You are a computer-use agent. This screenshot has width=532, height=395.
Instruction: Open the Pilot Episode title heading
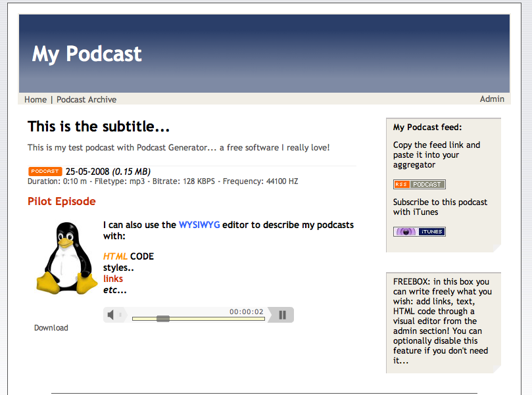tap(61, 201)
